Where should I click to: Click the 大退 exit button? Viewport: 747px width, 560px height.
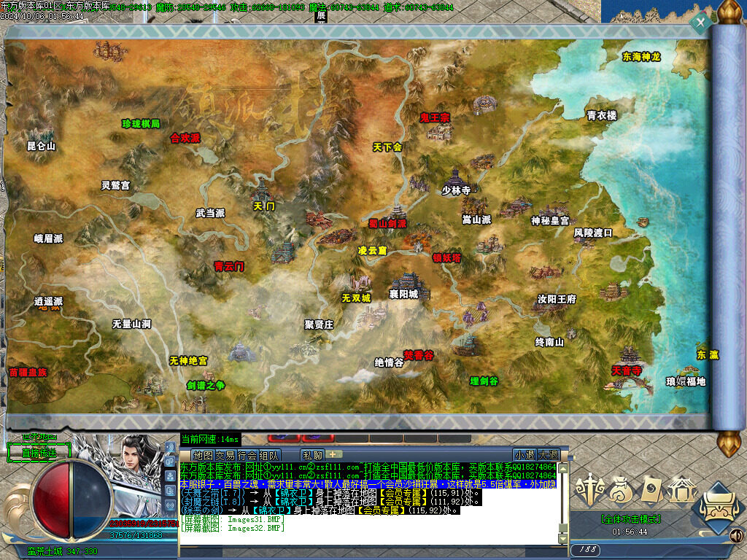(x=547, y=455)
